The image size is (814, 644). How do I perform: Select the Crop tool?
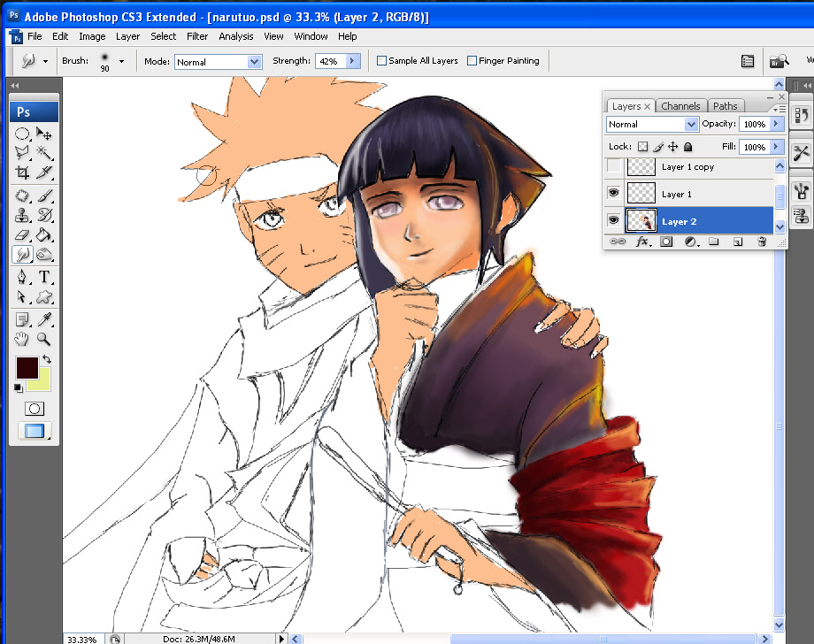[x=22, y=172]
